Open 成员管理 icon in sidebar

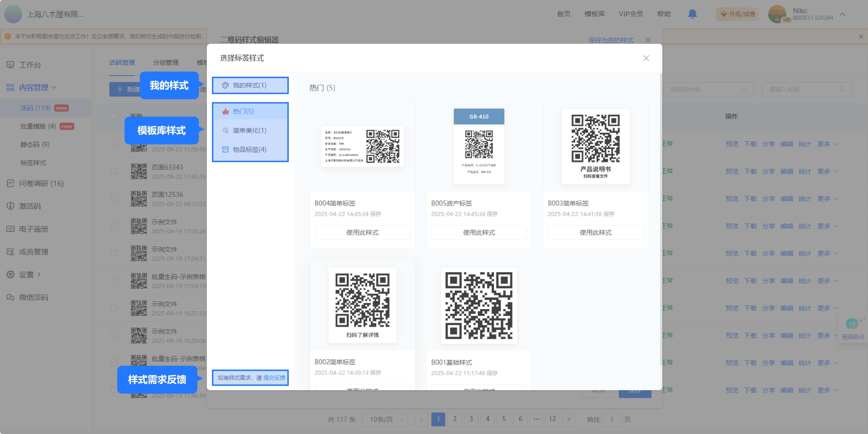(x=10, y=252)
